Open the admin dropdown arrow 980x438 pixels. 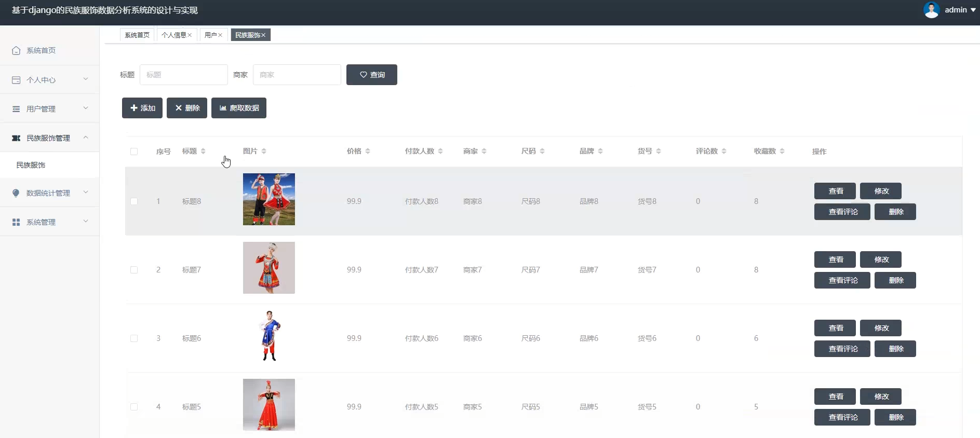click(x=973, y=10)
